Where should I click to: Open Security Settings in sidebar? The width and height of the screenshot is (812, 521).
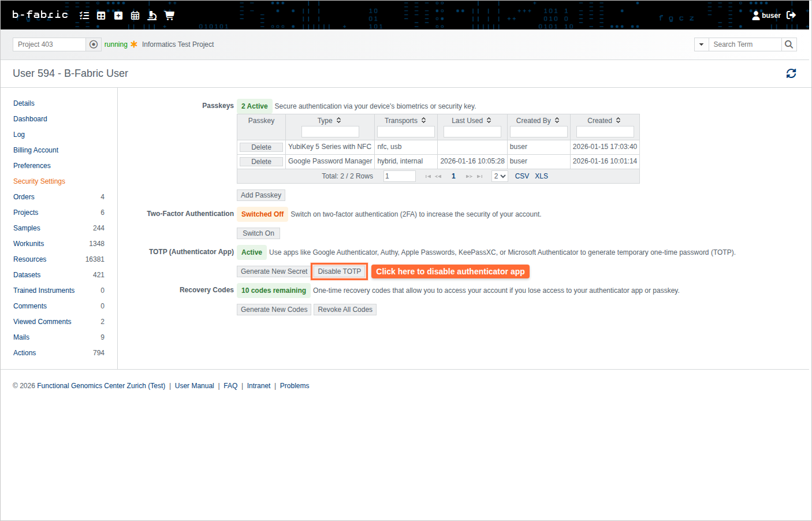(x=39, y=181)
